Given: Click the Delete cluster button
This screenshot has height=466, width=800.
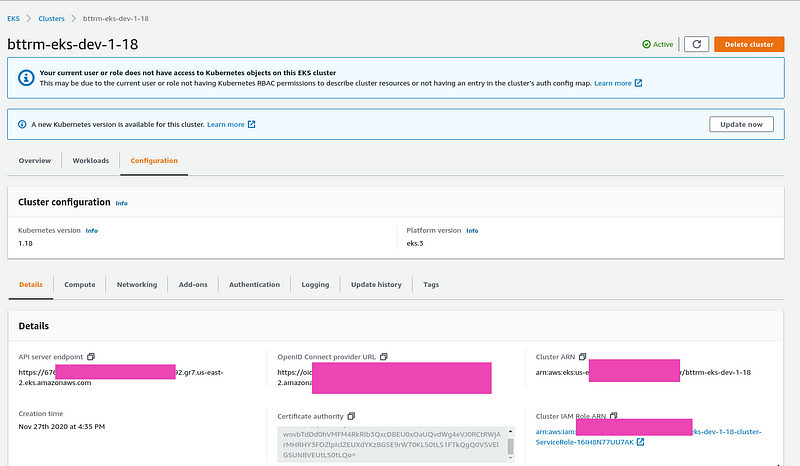Looking at the screenshot, I should tap(749, 44).
